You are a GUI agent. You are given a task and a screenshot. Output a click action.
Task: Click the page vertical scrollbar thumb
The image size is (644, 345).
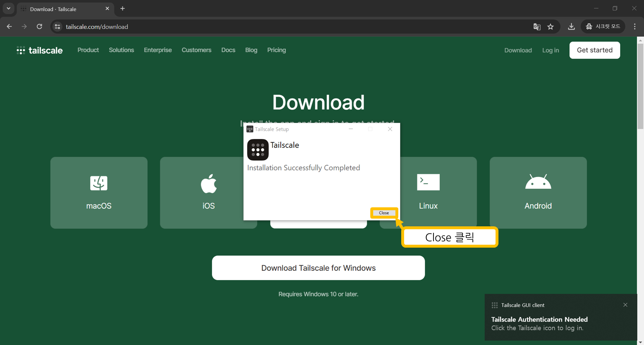pyautogui.click(x=640, y=86)
